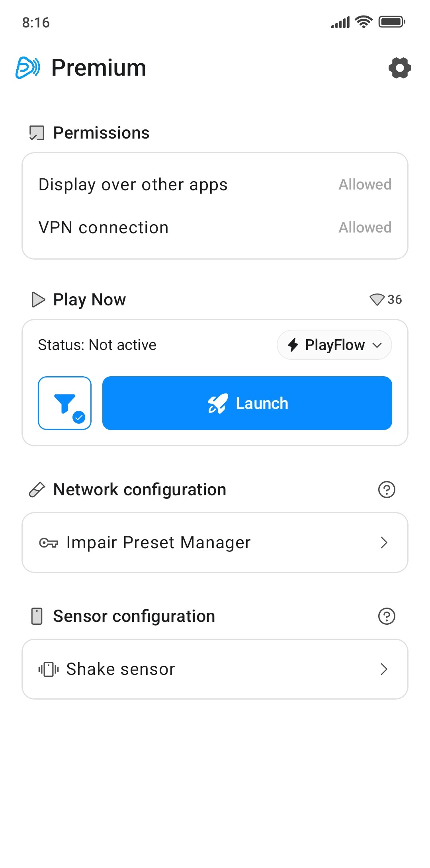The width and height of the screenshot is (430, 868).
Task: Open Sensor configuration help icon
Action: 386,616
